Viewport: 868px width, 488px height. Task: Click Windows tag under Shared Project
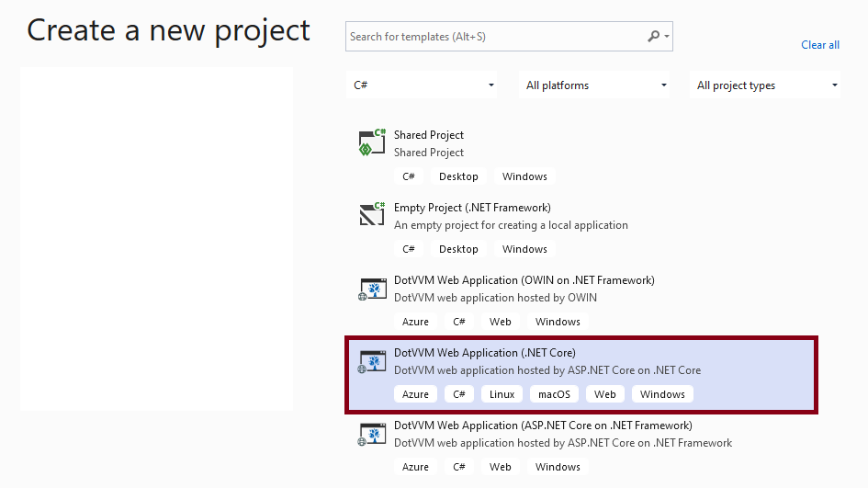pos(524,176)
